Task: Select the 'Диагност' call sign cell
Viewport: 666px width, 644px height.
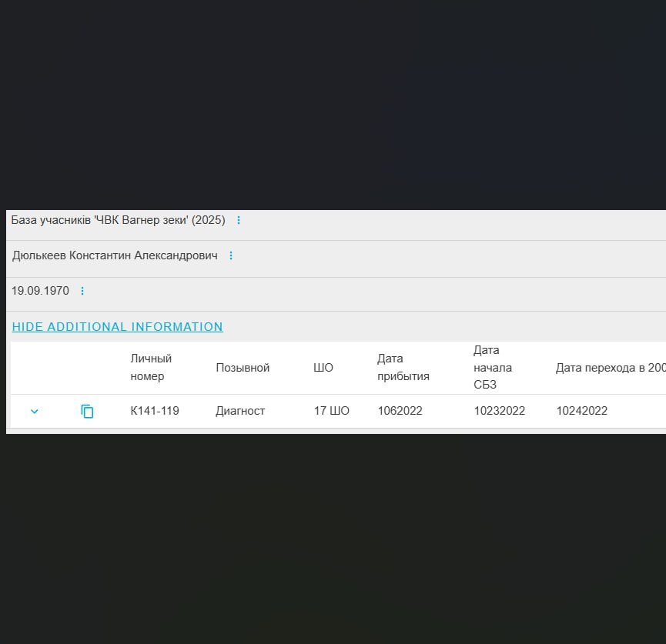Action: click(240, 411)
